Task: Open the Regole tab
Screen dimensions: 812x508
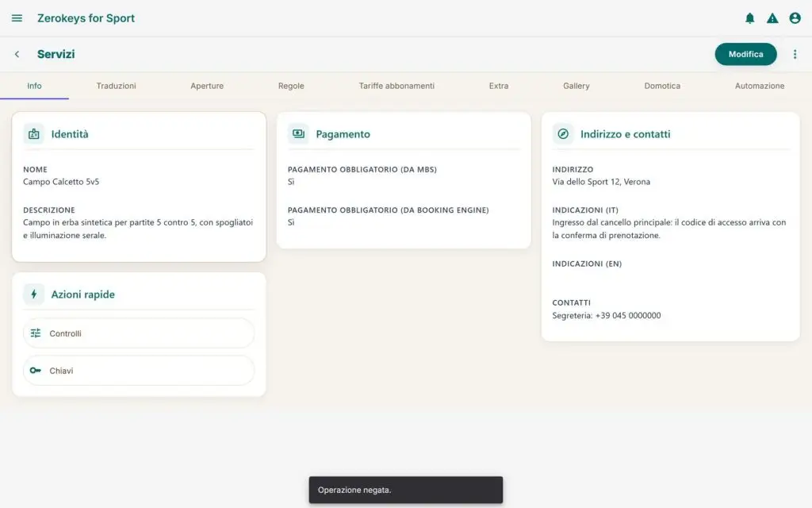Action: (x=291, y=86)
